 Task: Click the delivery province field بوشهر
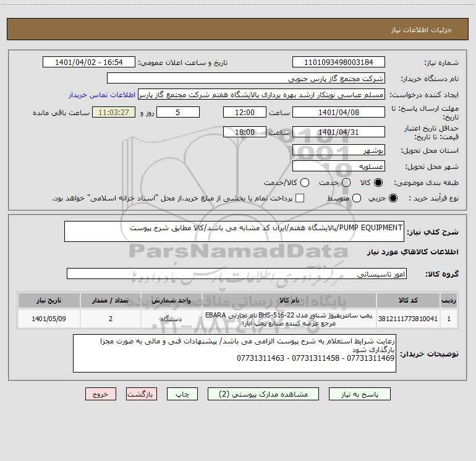tap(339, 150)
